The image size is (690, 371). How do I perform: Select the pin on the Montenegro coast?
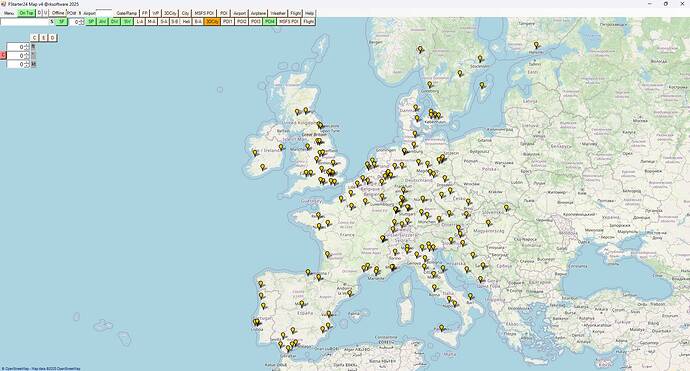pos(481,279)
